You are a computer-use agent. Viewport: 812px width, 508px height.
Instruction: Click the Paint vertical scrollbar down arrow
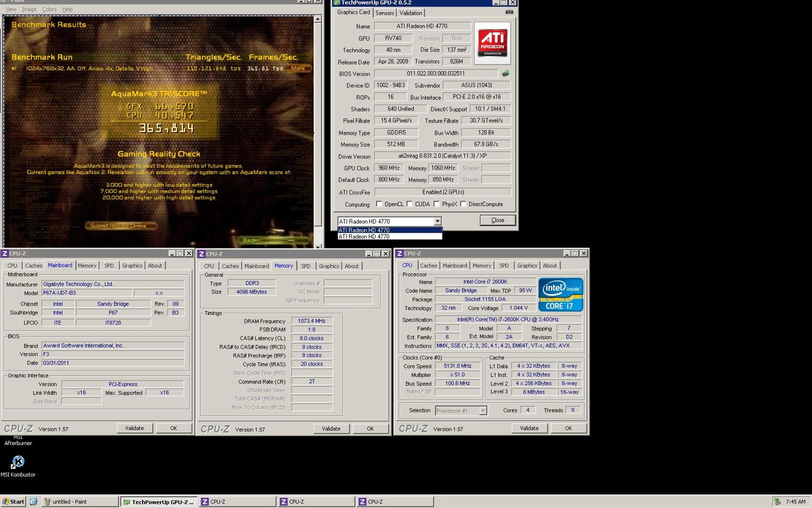pos(318,246)
